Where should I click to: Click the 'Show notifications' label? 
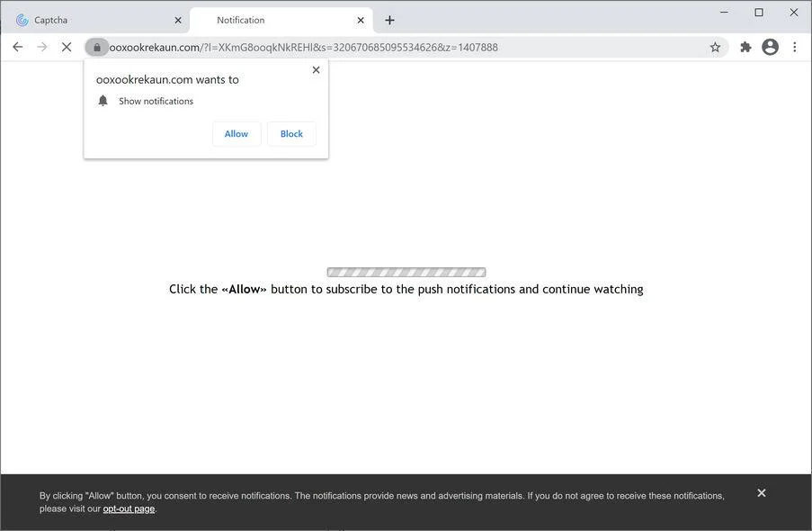(x=156, y=101)
